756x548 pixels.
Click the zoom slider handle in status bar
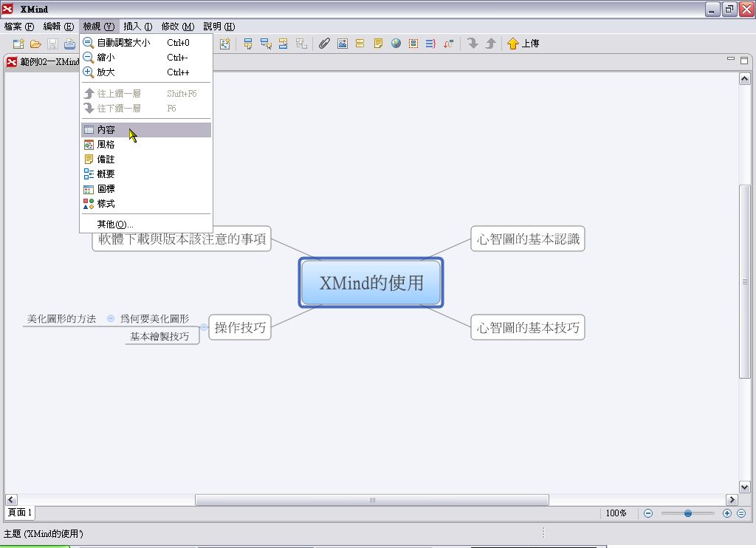click(x=688, y=513)
